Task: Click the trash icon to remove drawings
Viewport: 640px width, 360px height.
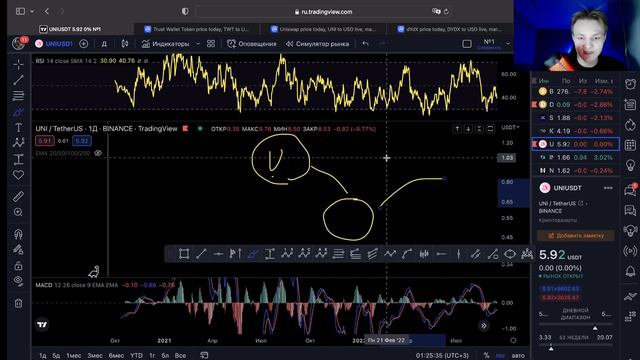Action: [18, 303]
